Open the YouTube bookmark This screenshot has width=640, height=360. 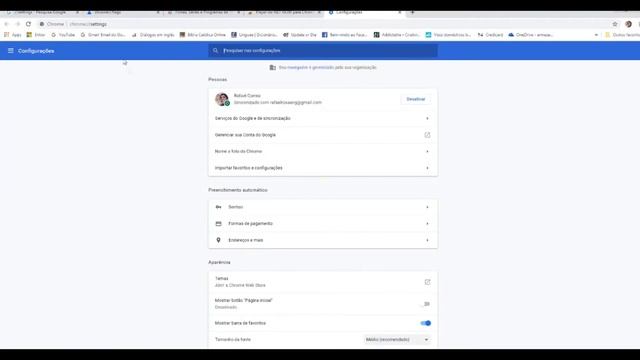(63, 35)
